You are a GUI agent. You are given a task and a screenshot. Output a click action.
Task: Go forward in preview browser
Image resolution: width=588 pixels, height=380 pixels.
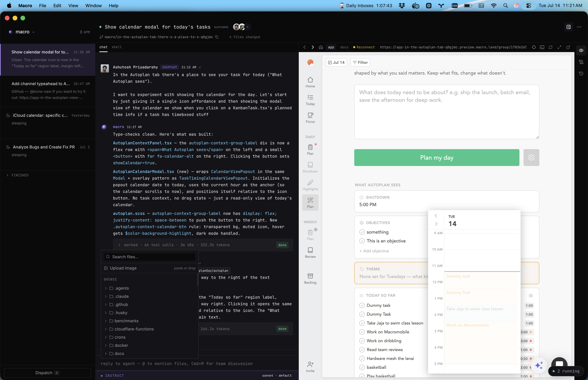pos(313,47)
